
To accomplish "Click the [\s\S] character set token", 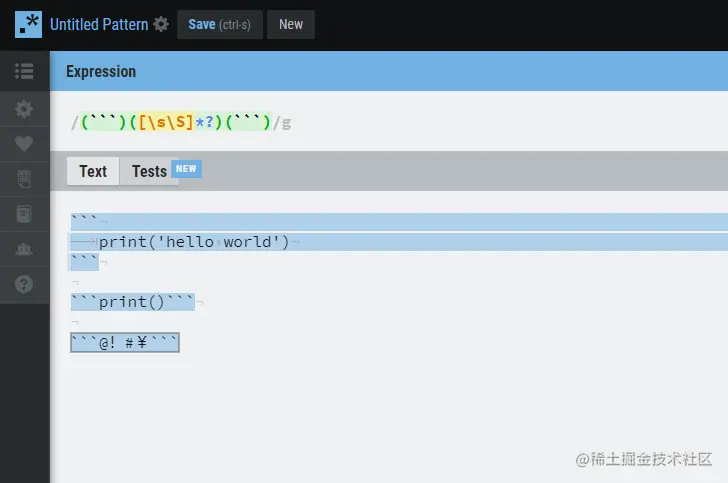I will pos(166,122).
